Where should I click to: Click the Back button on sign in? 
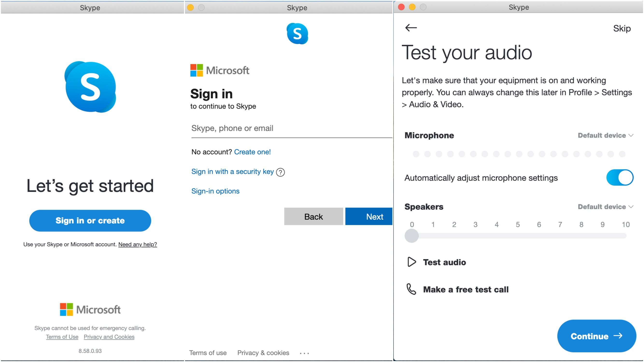(x=313, y=216)
